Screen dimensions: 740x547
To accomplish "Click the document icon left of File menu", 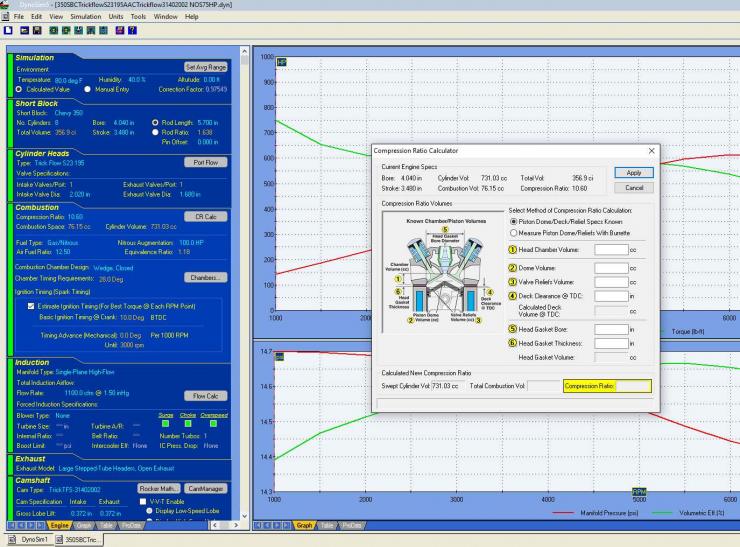I will (x=5, y=17).
